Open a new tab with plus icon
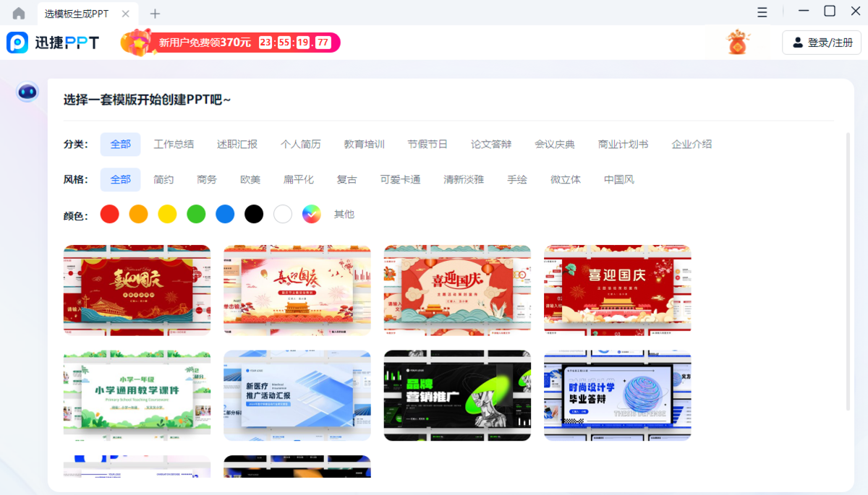Viewport: 868px width, 495px height. click(155, 13)
